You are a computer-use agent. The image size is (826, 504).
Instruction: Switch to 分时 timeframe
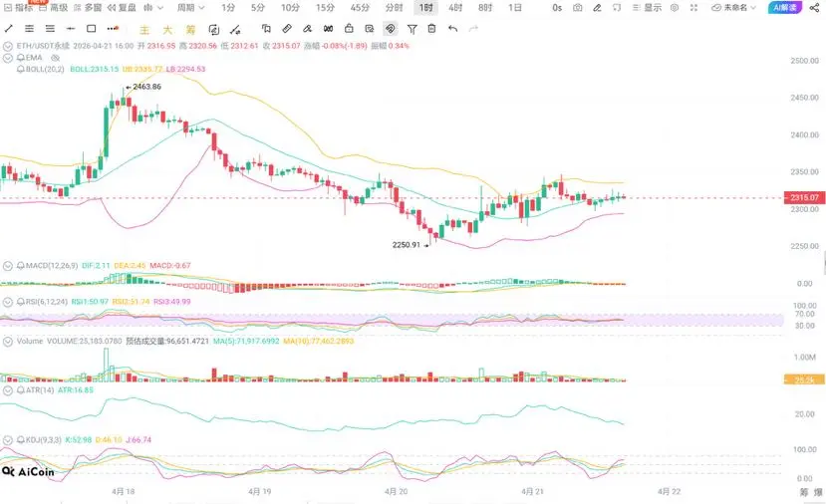point(394,7)
